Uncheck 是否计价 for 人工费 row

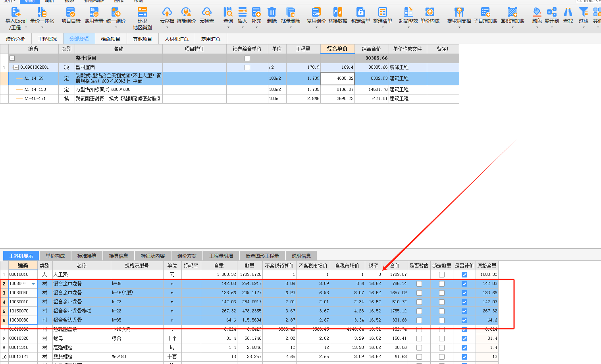click(x=464, y=275)
